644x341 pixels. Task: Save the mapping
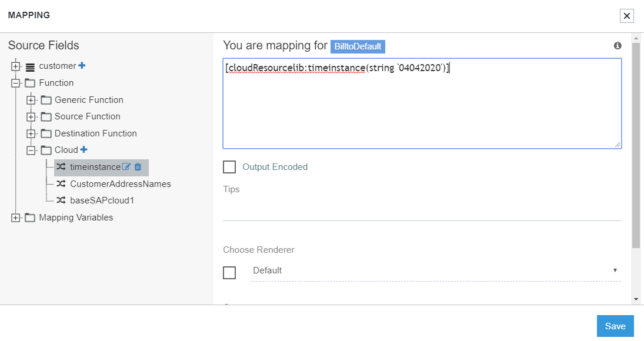pos(615,326)
